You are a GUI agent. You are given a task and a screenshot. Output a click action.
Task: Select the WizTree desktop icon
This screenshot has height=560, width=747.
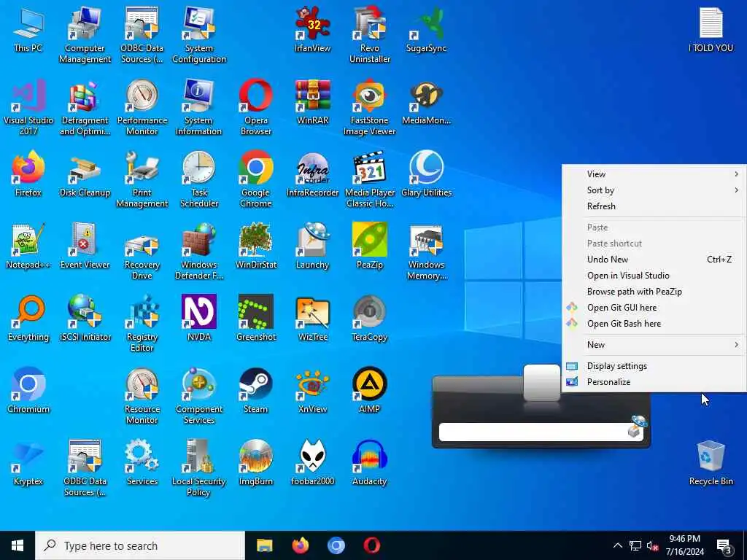[x=312, y=319]
